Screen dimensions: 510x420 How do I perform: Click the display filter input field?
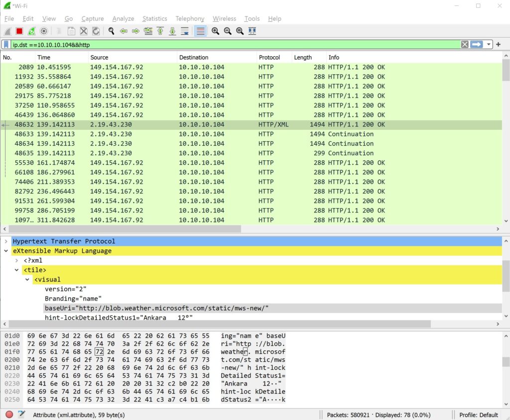pyautogui.click(x=236, y=44)
